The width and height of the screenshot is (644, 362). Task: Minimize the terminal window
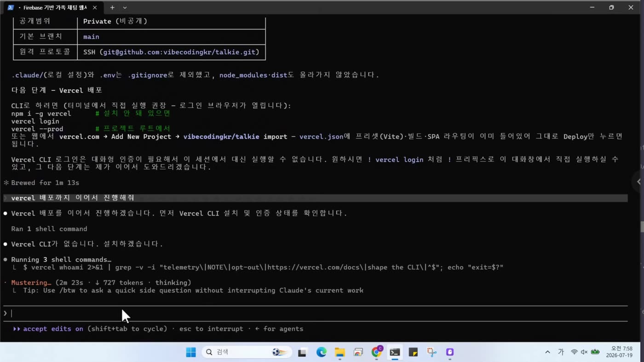[592, 7]
